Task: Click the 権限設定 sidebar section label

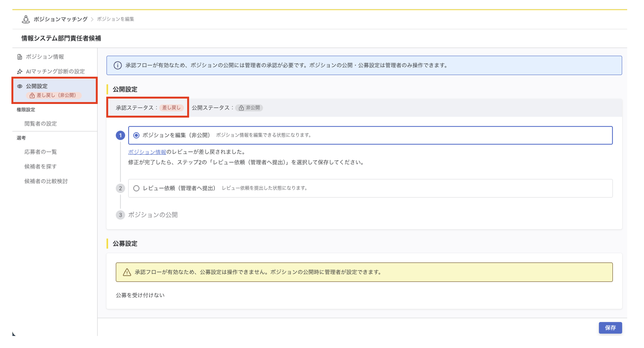Action: [26, 110]
